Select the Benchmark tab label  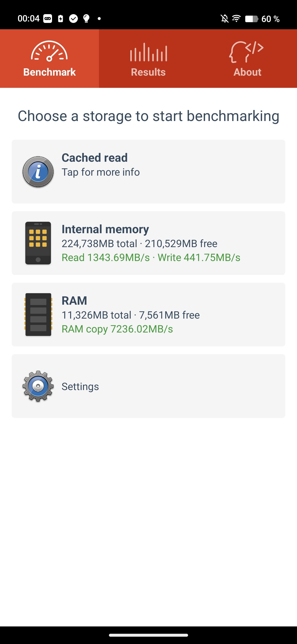[49, 72]
